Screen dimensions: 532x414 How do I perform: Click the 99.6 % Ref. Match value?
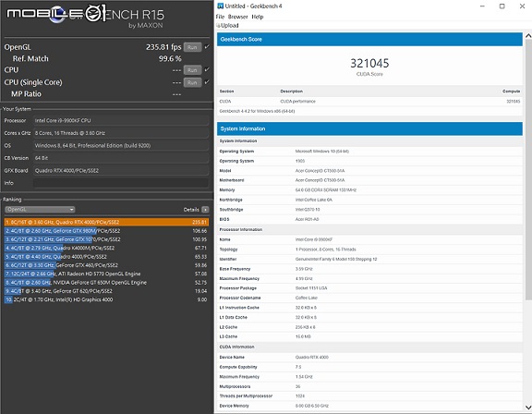[170, 59]
